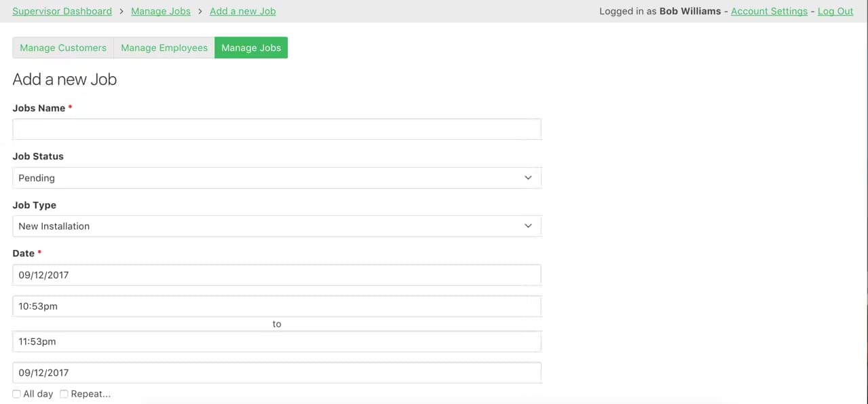The image size is (868, 404).
Task: Click the Manage Jobs breadcrumb link
Action: click(x=161, y=11)
